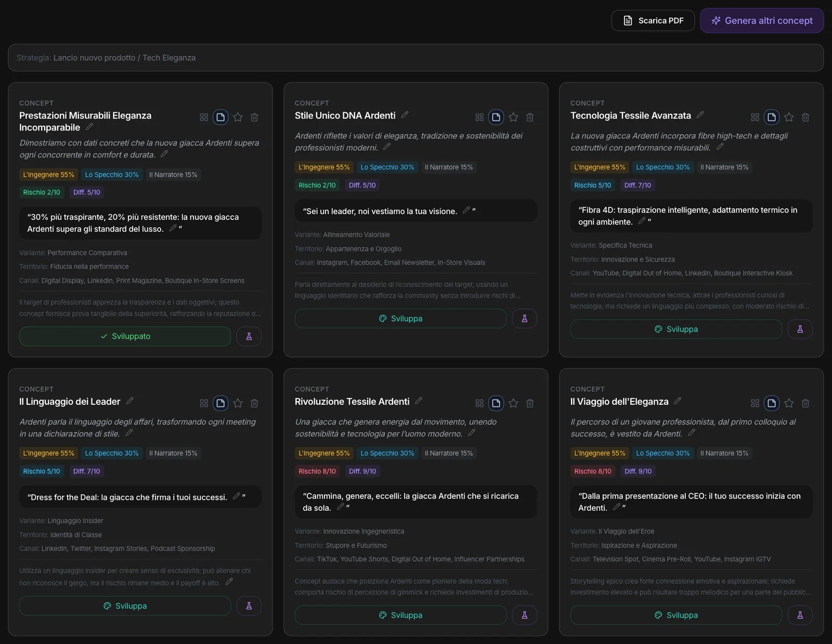Click Sviluppa for Il Linguaggio dei Leader
832x644 pixels.
tap(125, 606)
